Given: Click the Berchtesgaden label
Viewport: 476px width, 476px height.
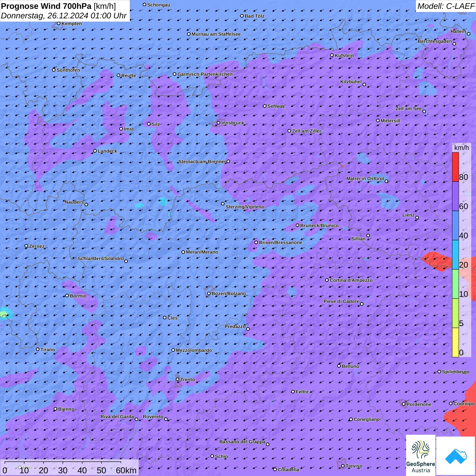Looking at the screenshot, I should click(435, 41).
